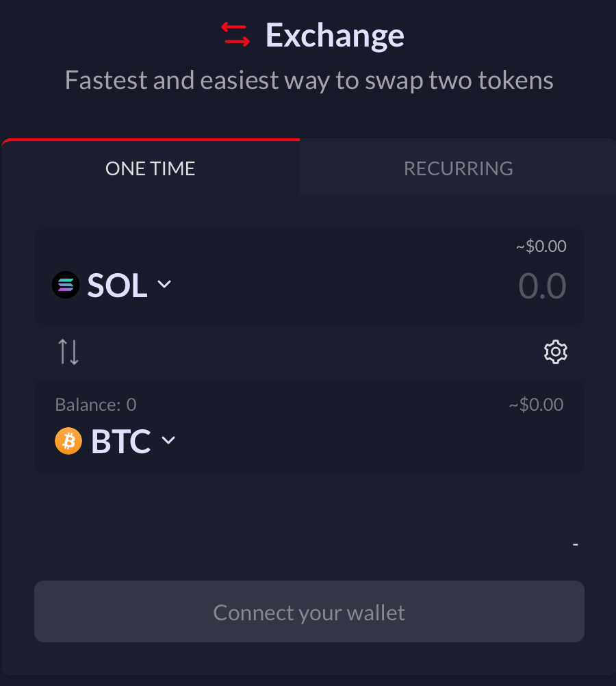This screenshot has height=686, width=616.
Task: Click the Exchange heading text
Action: click(x=335, y=35)
